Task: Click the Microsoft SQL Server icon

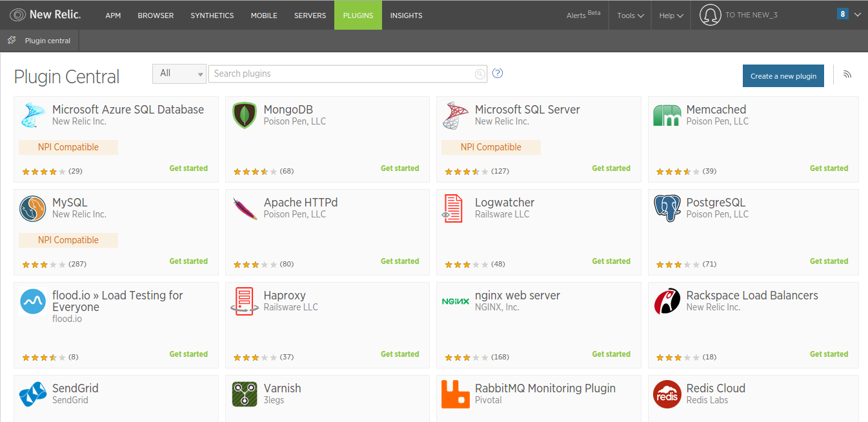Action: click(x=456, y=116)
